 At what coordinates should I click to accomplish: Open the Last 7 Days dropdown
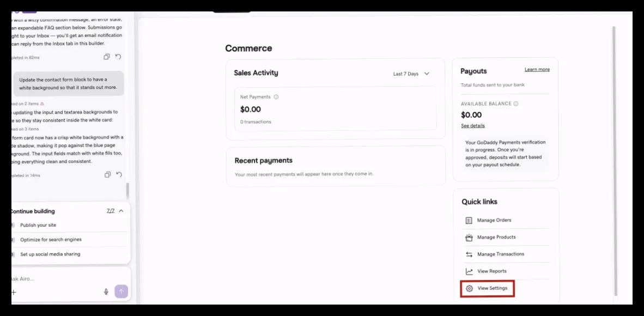[x=411, y=74]
